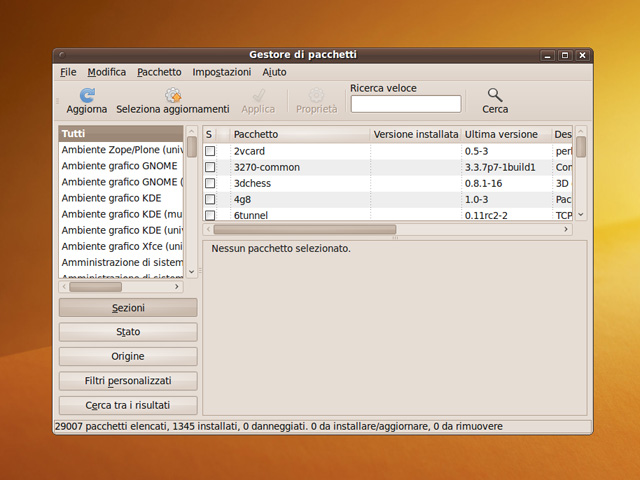Image resolution: width=640 pixels, height=480 pixels.
Task: Maximize the Gestore di pacchetti window
Action: (x=565, y=55)
